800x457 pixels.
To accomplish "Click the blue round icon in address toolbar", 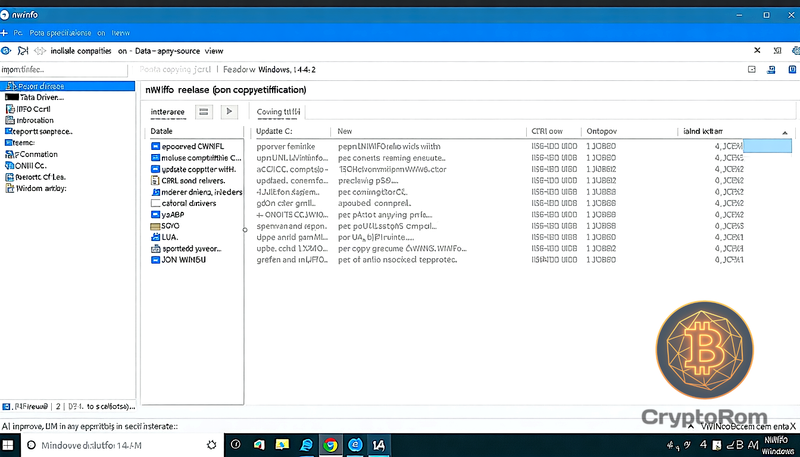I will [x=7, y=50].
